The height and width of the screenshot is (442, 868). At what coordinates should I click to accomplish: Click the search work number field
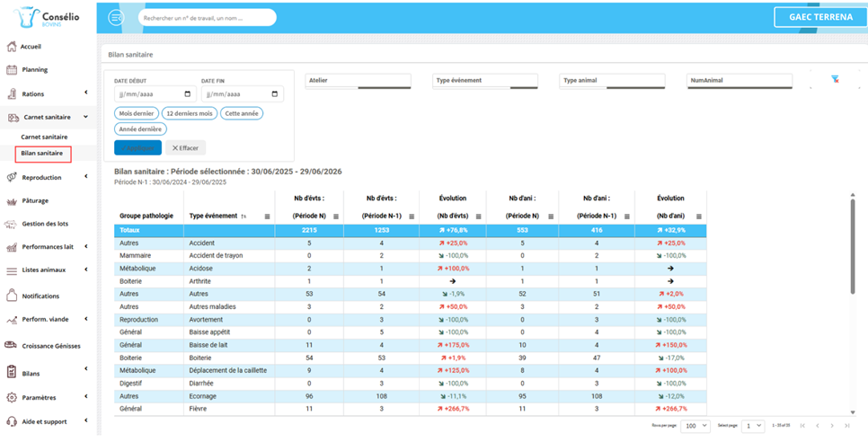point(207,18)
